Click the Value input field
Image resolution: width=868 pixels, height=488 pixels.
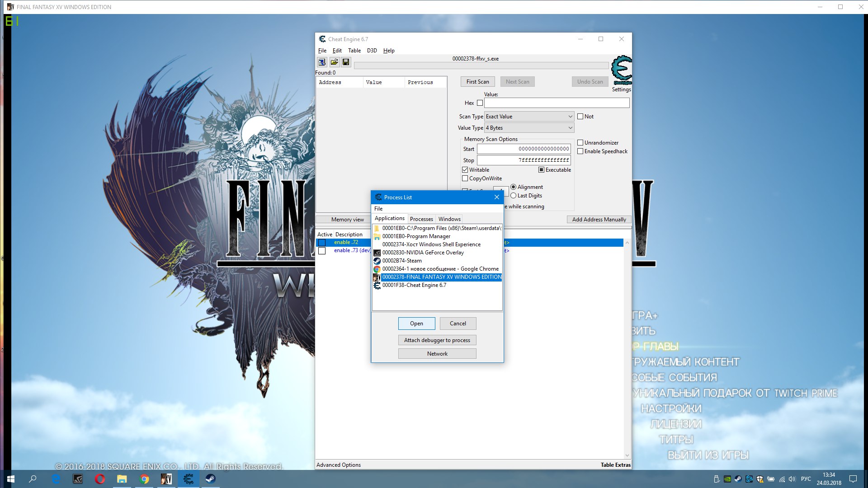(x=557, y=103)
